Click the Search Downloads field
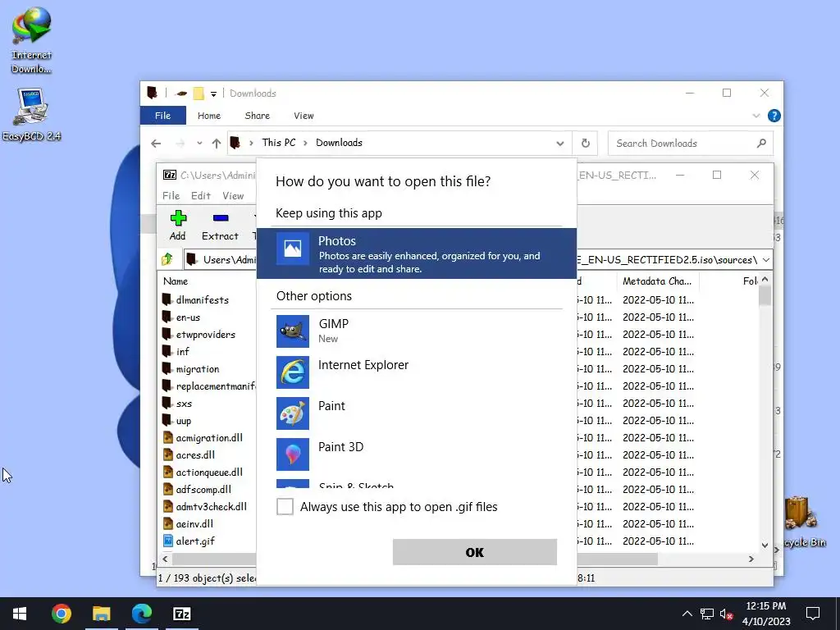The image size is (840, 630). coord(690,143)
